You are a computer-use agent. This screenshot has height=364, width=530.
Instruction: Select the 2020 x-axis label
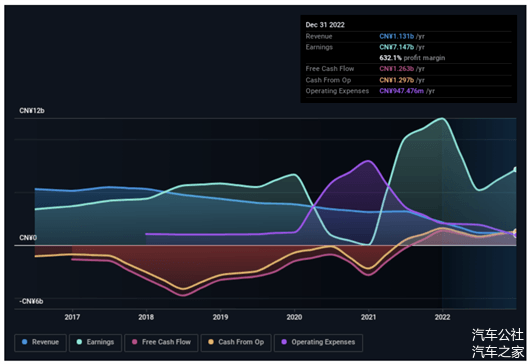click(x=294, y=317)
